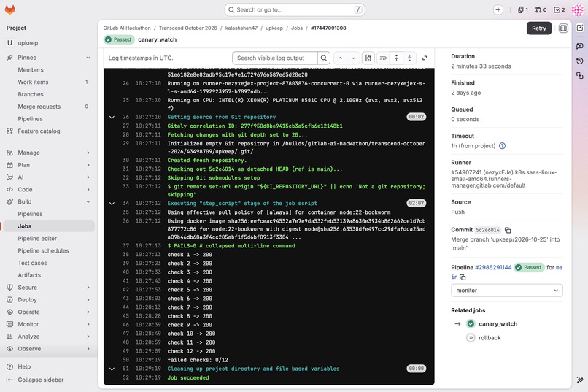Image resolution: width=588 pixels, height=392 pixels.
Task: Click the GitLab fox logo
Action: [10, 9]
